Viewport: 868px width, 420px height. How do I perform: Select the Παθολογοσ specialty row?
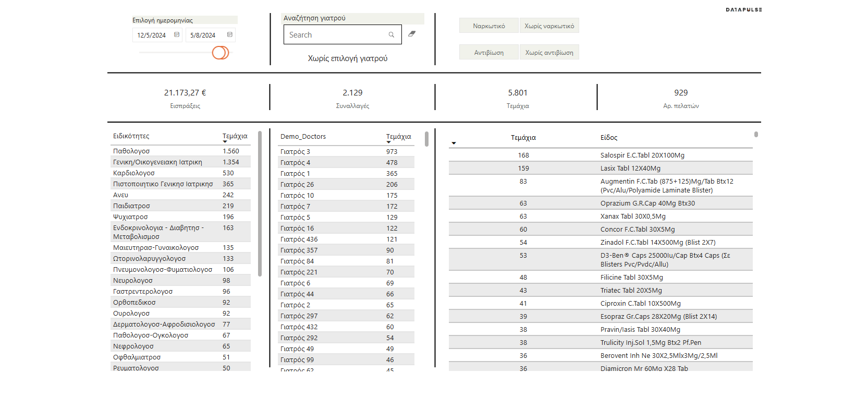(180, 151)
